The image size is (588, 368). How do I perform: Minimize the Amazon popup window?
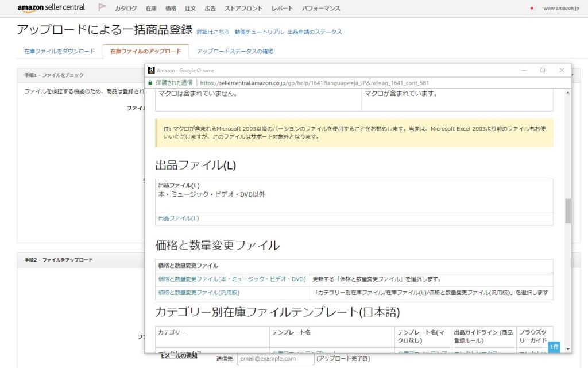tap(524, 70)
